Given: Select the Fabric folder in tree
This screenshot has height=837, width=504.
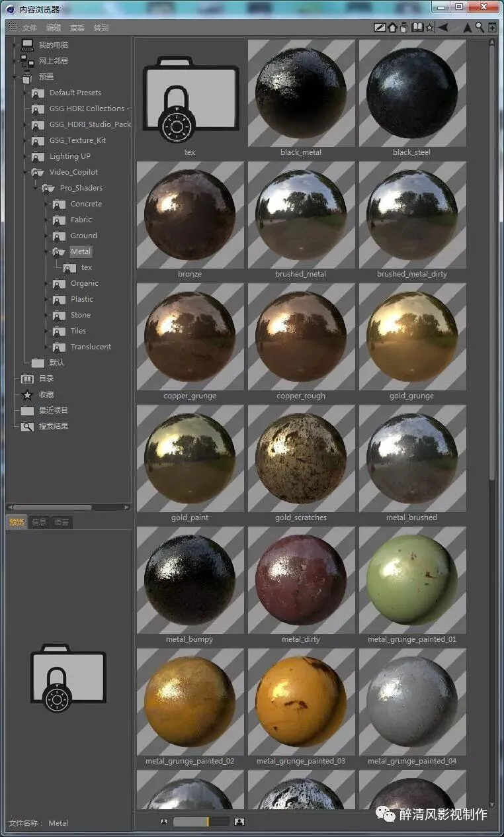Looking at the screenshot, I should pyautogui.click(x=81, y=220).
